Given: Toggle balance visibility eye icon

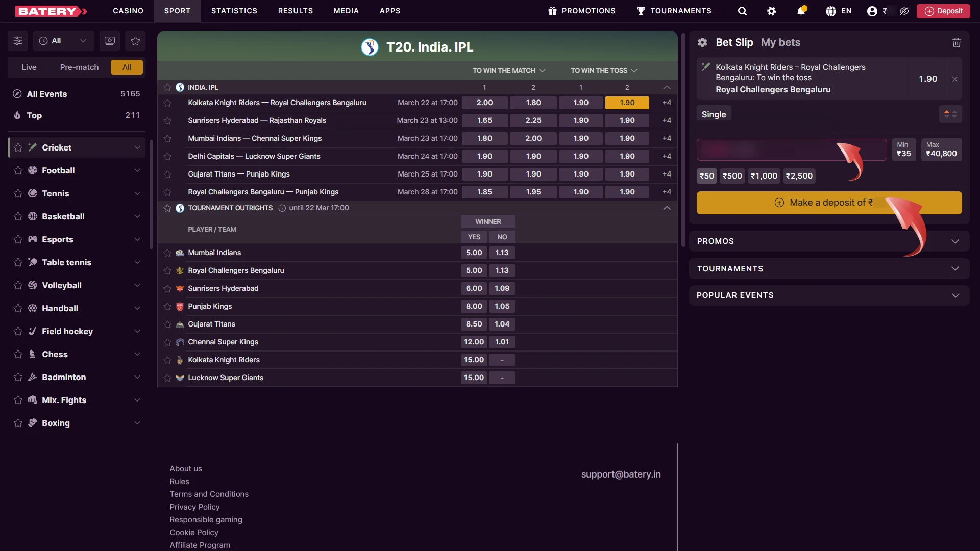Looking at the screenshot, I should 904,11.
